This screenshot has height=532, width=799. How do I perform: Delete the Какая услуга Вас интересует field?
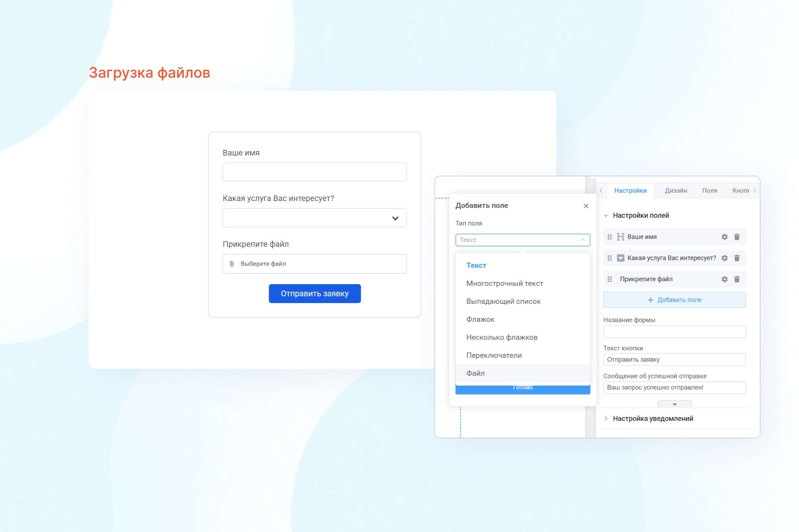pos(737,258)
